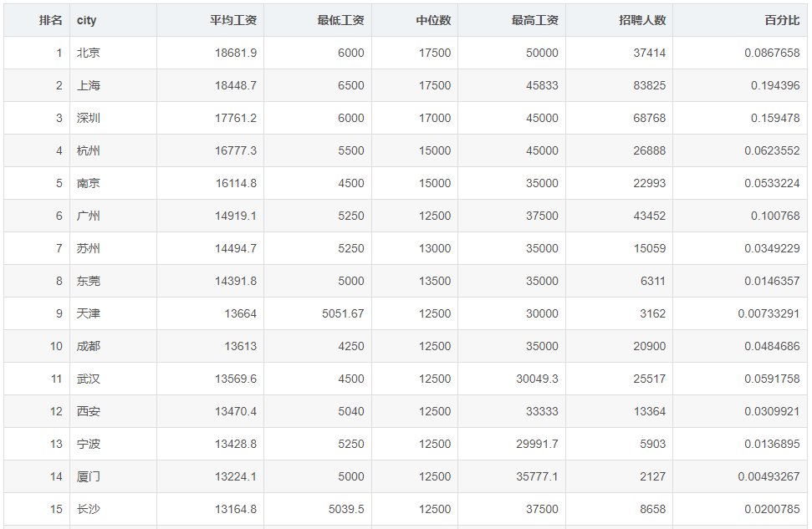Click average salary value 16114.8
The image size is (812, 529).
[236, 183]
